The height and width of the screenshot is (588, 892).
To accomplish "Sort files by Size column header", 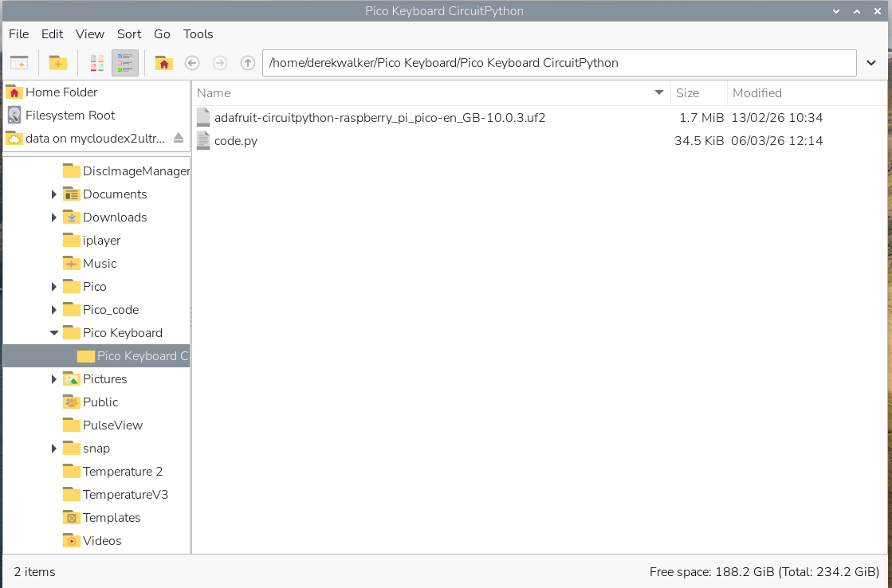I will click(x=688, y=93).
